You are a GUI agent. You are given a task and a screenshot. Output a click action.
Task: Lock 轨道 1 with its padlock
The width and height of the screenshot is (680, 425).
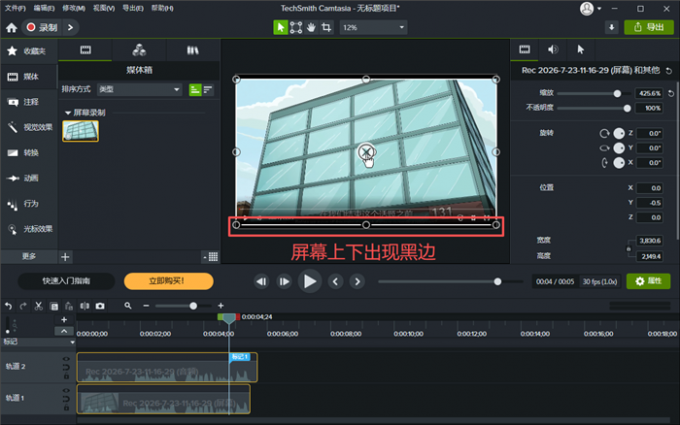coord(66,408)
